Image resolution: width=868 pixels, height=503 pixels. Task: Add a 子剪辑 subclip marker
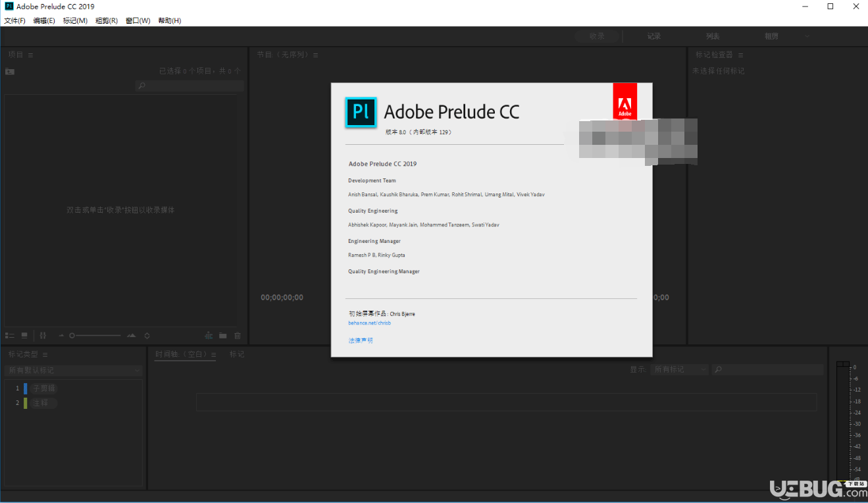pyautogui.click(x=43, y=388)
